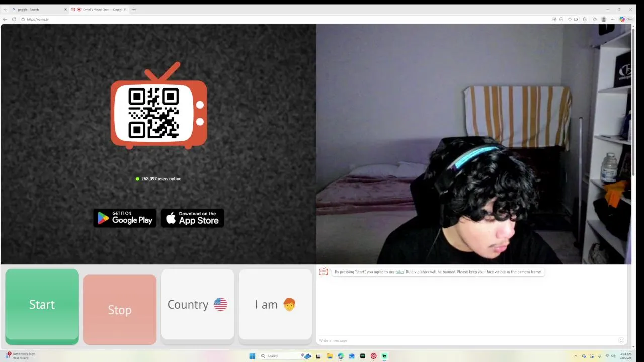This screenshot has width=644, height=362.
Task: Click the 268,097 users online text
Action: tap(161, 179)
